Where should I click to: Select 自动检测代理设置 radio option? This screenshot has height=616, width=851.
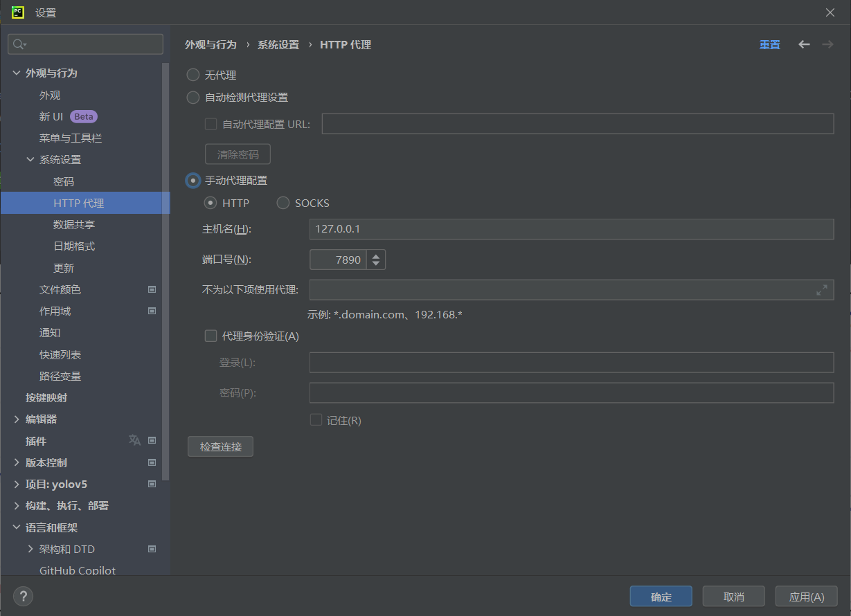pyautogui.click(x=193, y=98)
